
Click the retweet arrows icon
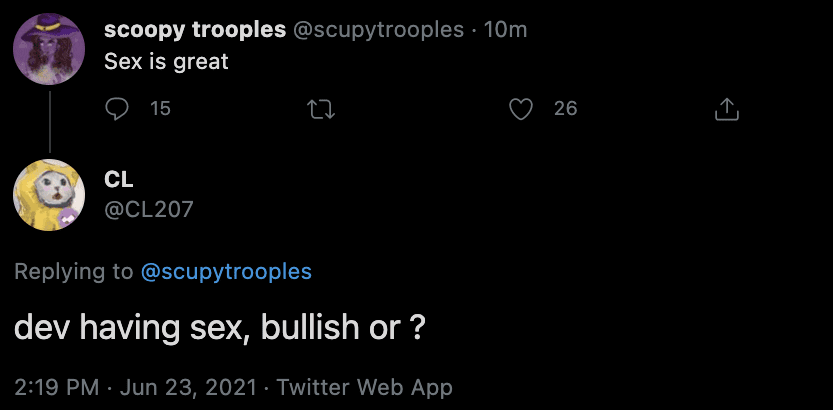tap(320, 109)
